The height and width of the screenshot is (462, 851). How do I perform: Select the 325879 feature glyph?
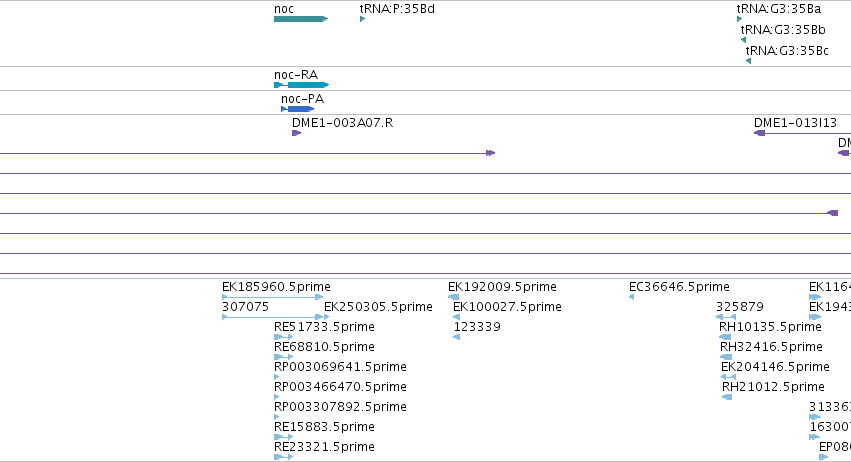tap(726, 317)
